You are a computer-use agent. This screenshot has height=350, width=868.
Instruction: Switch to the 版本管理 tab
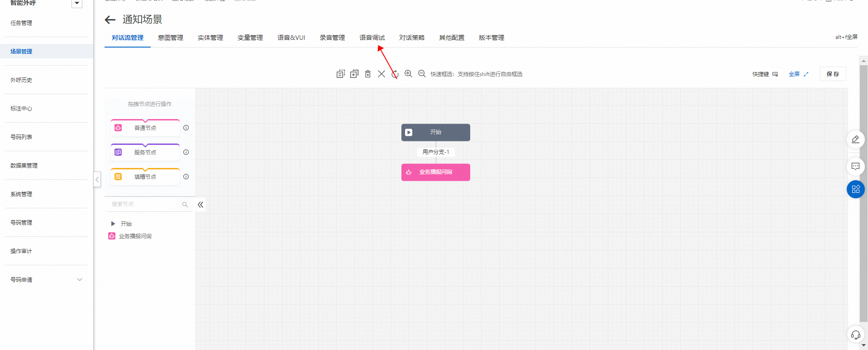[491, 38]
